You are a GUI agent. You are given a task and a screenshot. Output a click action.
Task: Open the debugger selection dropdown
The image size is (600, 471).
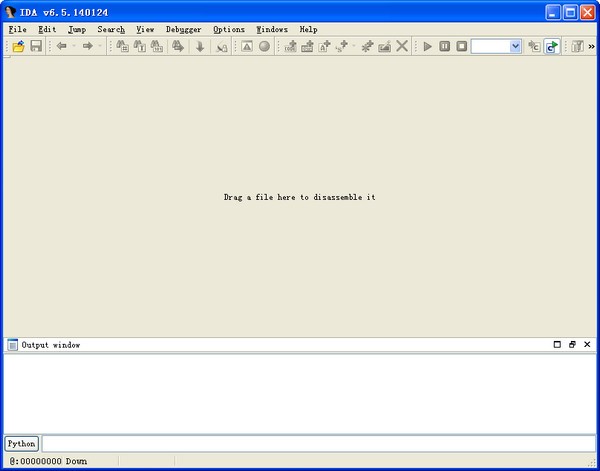coord(515,47)
